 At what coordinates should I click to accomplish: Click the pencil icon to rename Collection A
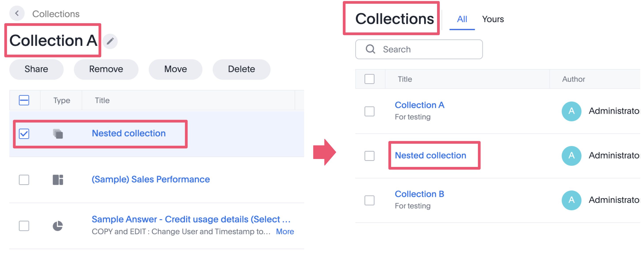tap(110, 41)
